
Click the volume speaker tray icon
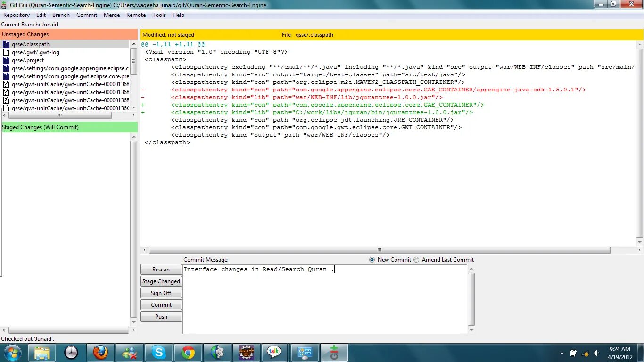[597, 353]
